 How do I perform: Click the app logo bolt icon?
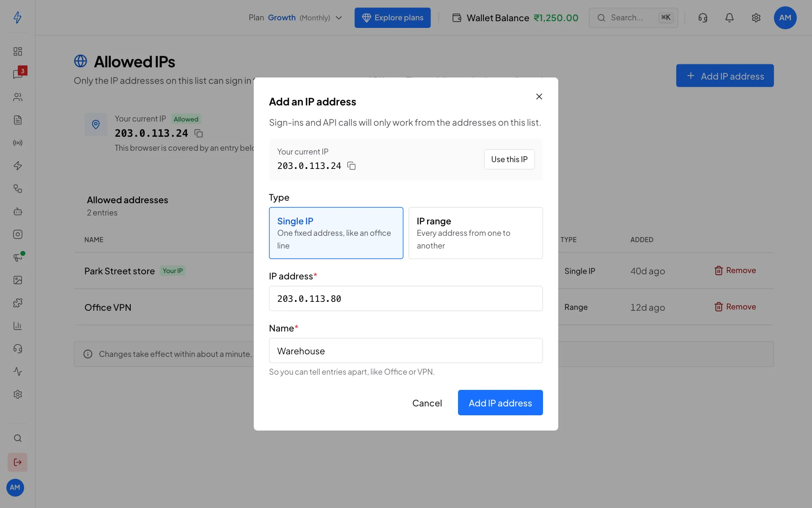coord(17,17)
